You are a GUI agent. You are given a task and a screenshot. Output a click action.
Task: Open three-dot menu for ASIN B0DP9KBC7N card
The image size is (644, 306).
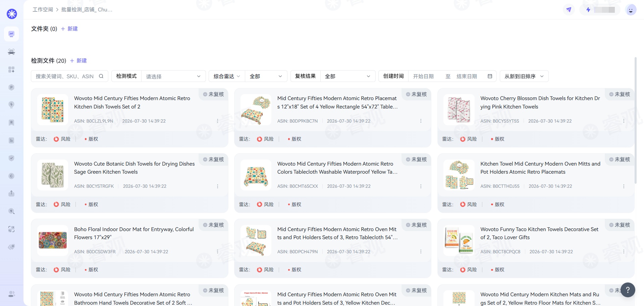click(421, 121)
